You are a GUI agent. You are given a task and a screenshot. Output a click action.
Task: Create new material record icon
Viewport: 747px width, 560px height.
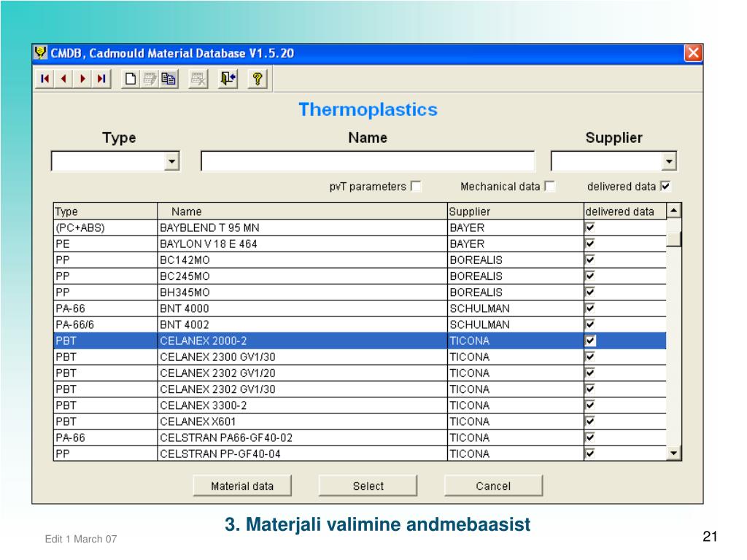click(130, 79)
